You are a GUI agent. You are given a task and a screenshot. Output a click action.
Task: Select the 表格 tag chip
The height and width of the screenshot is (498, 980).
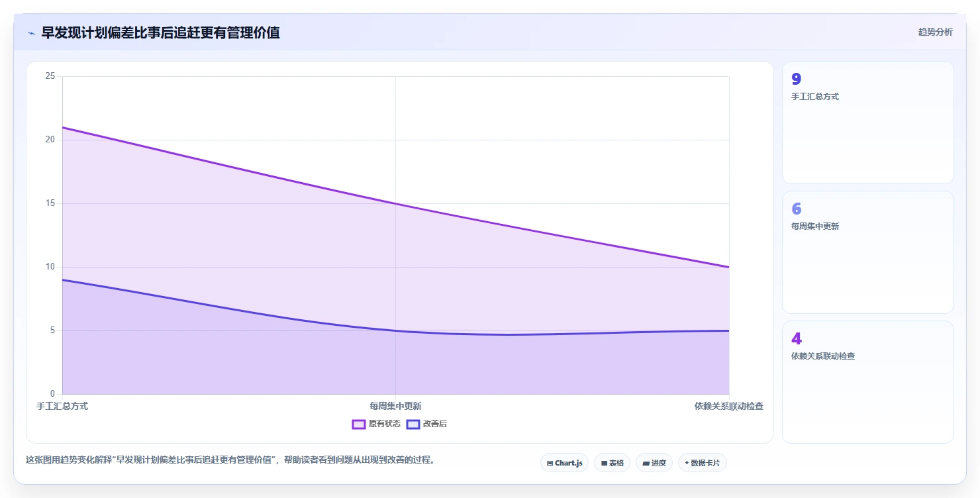(x=612, y=463)
